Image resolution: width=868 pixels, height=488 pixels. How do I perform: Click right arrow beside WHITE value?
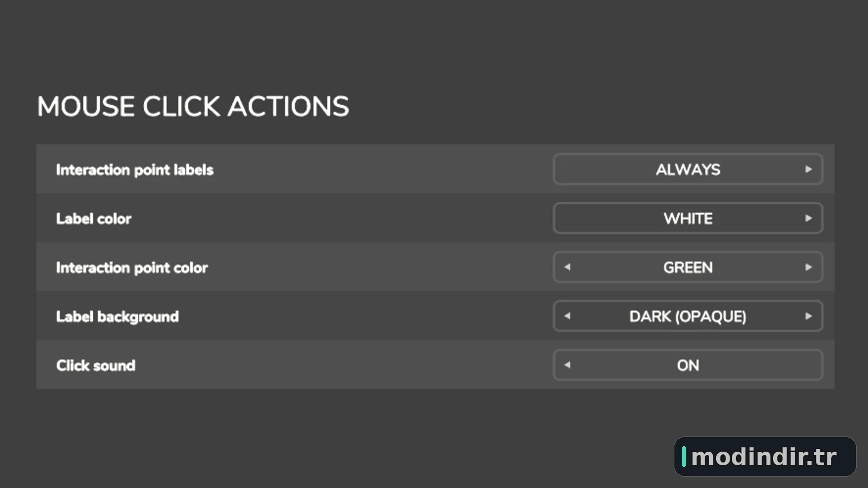(x=808, y=218)
